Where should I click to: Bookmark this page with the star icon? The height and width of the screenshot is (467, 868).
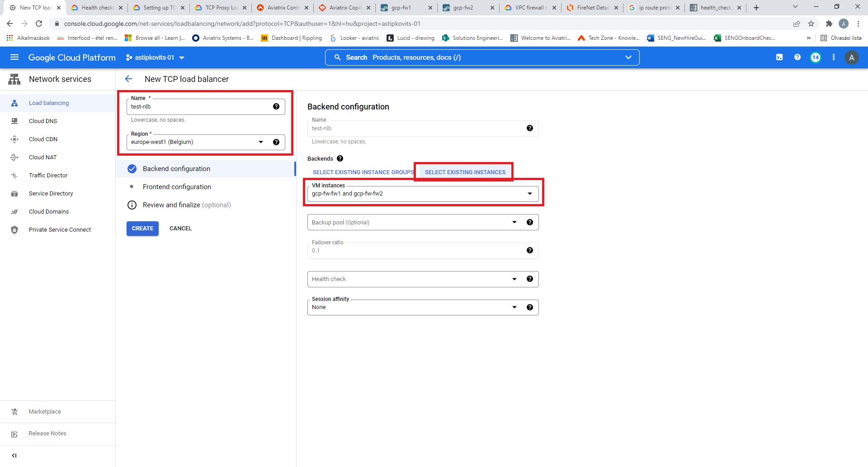point(811,24)
